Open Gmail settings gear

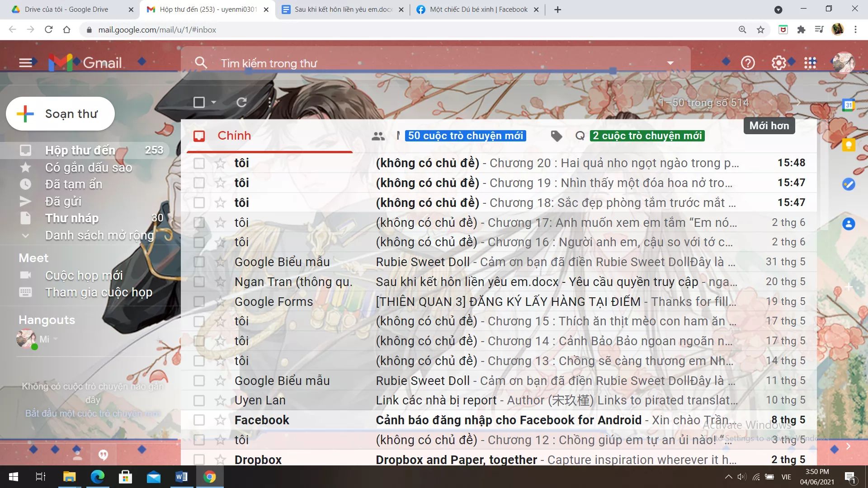778,63
